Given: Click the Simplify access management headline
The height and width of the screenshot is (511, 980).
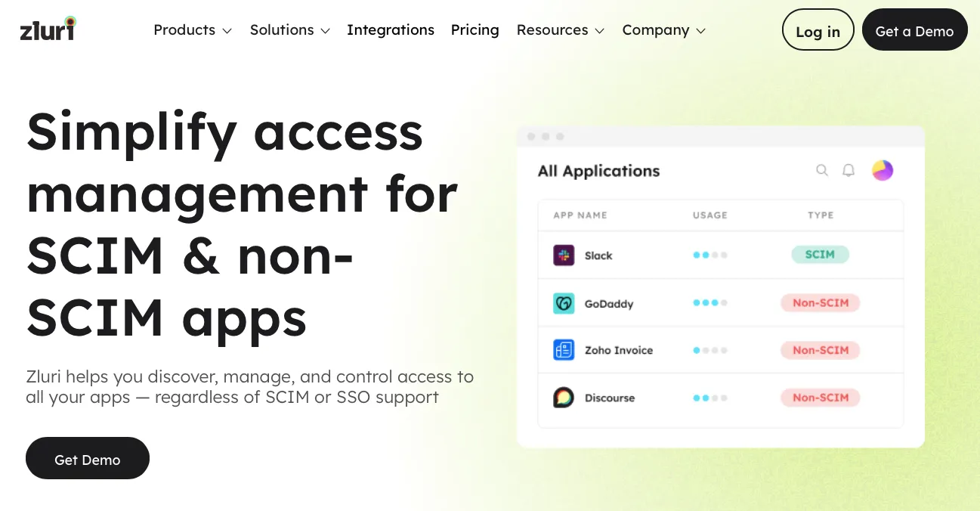Looking at the screenshot, I should coord(242,224).
